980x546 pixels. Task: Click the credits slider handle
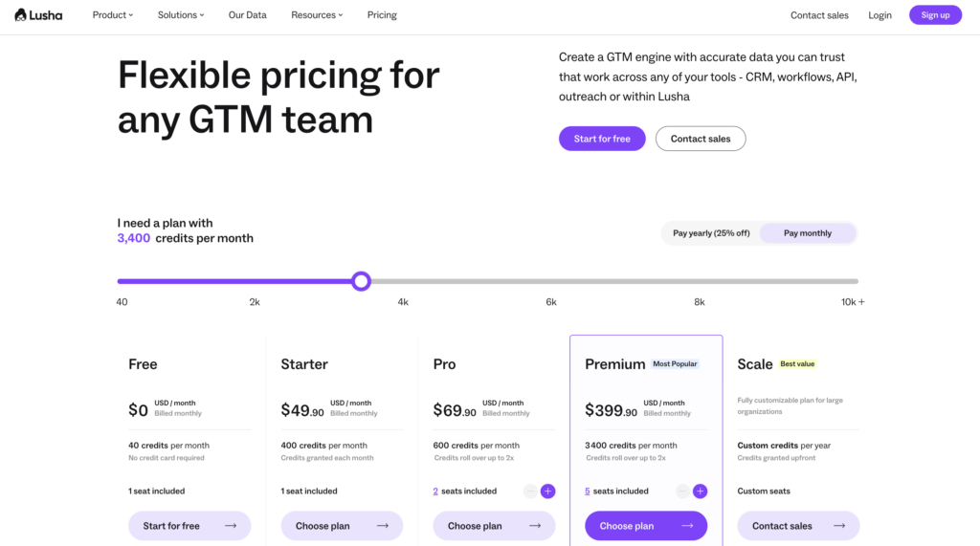(361, 281)
